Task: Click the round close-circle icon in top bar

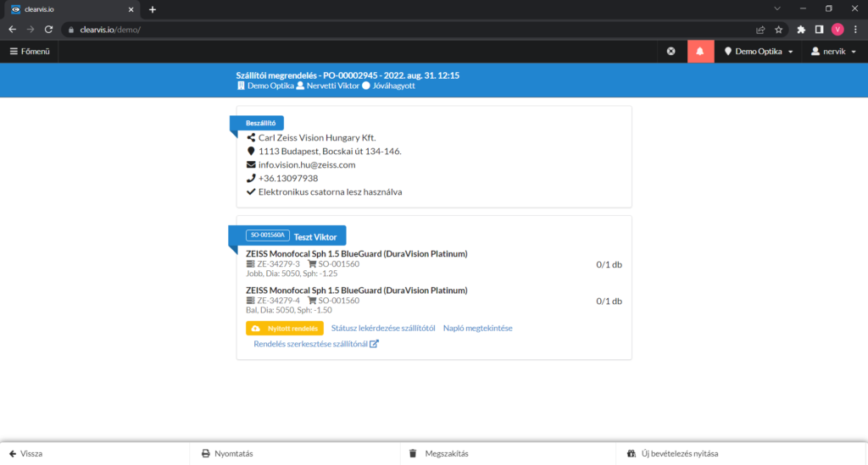Action: point(671,52)
